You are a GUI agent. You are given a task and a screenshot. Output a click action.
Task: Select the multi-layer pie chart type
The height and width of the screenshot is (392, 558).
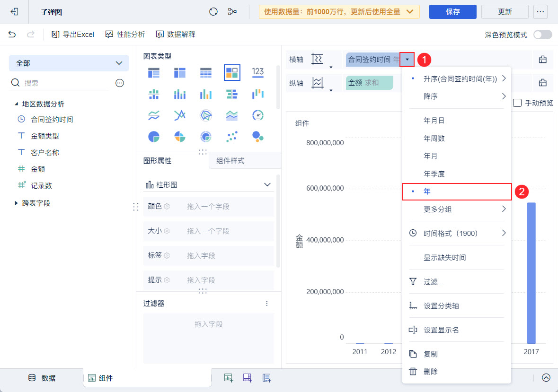click(x=206, y=137)
